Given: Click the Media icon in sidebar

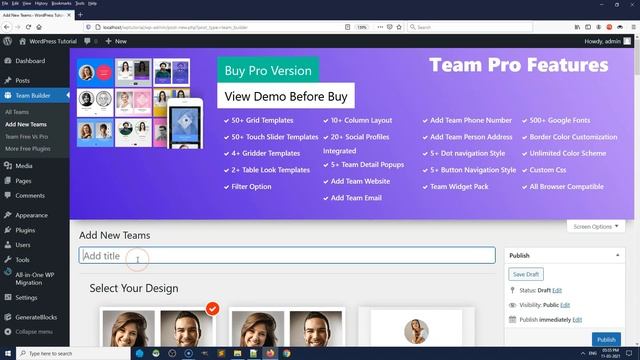Looking at the screenshot, I should [8, 166].
